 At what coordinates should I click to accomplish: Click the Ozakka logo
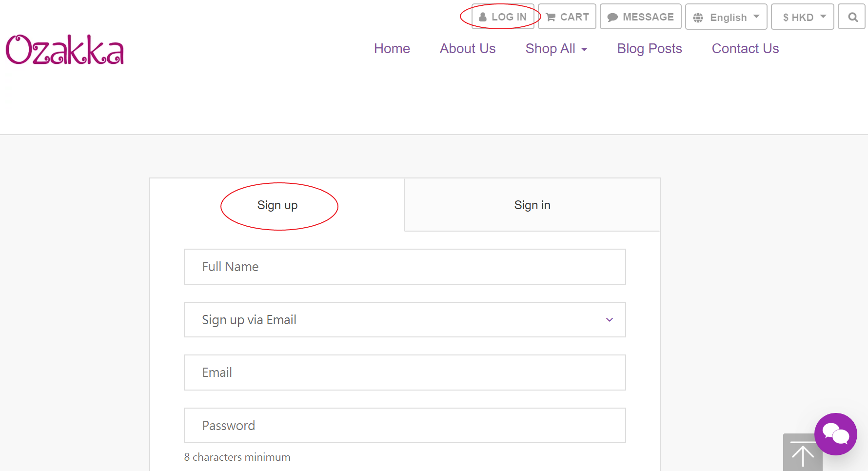(65, 50)
